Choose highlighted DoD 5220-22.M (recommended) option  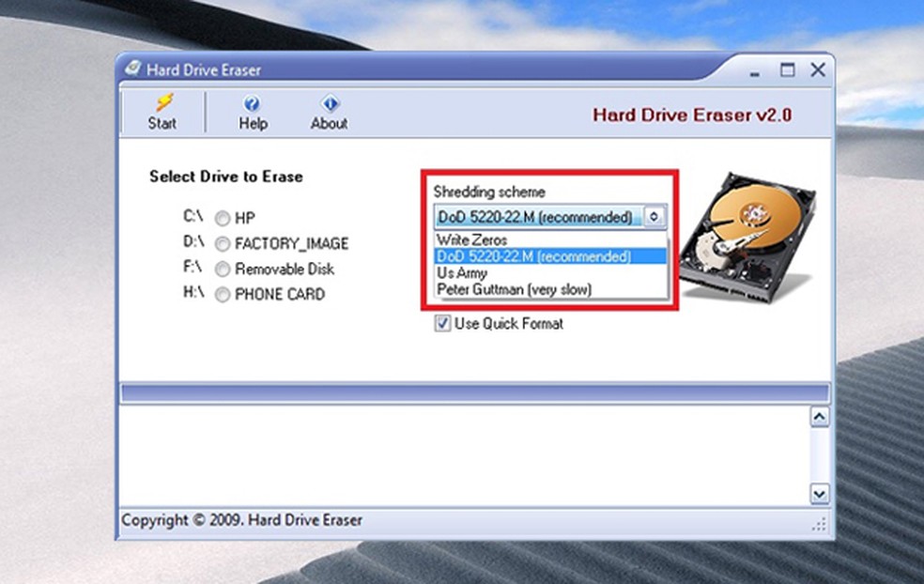(x=551, y=256)
